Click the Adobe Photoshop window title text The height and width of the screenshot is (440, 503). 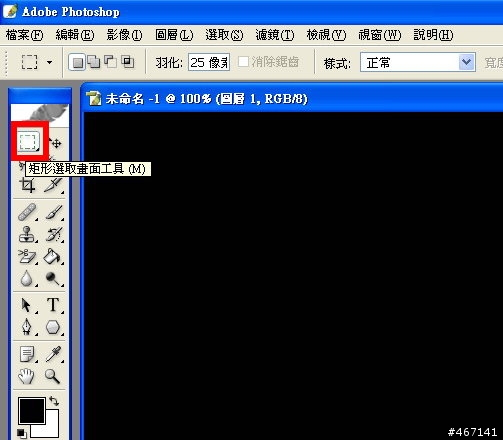(71, 12)
